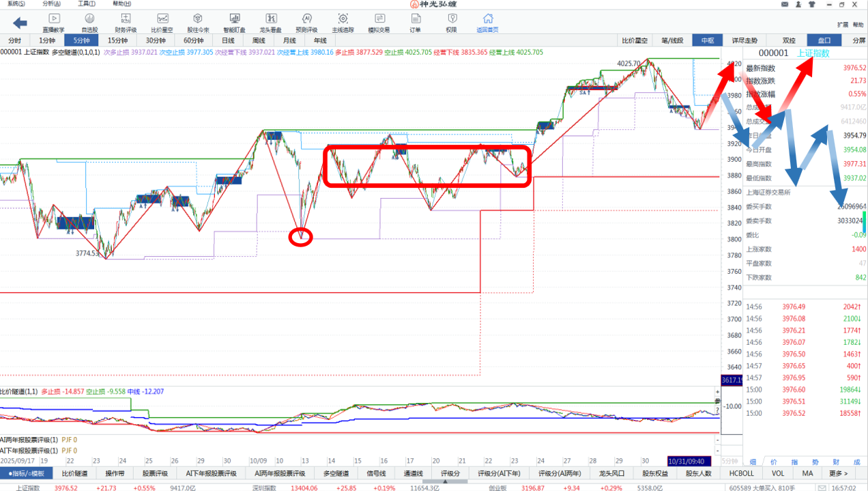Open the 智能盯盘 smart monitor icon
This screenshot has height=491, width=868.
point(234,23)
